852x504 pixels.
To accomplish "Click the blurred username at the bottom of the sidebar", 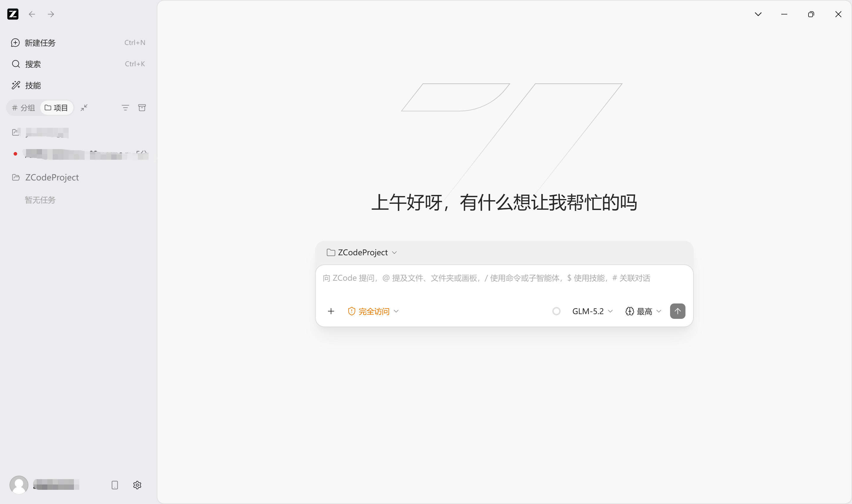I will coord(56,485).
